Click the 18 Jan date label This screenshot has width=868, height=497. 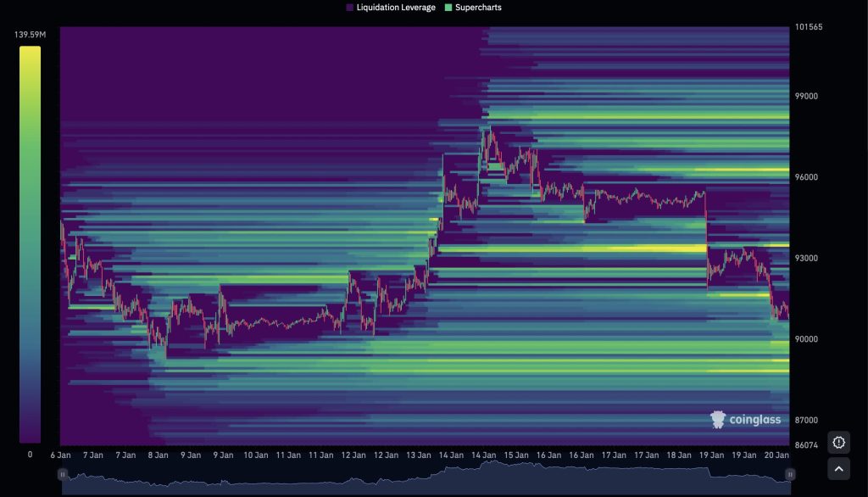679,455
